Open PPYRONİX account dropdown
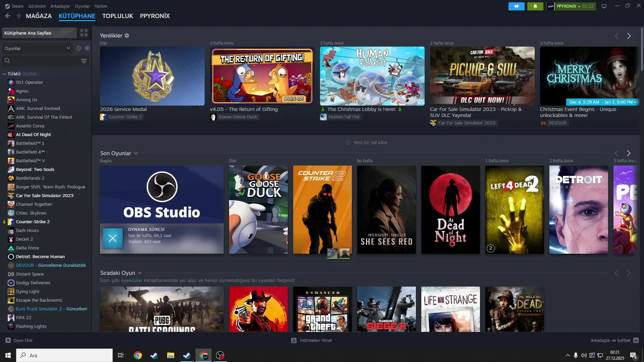This screenshot has height=362, width=644. (571, 6)
